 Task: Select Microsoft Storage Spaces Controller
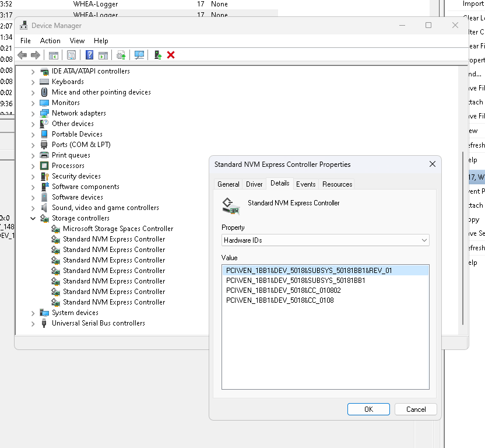click(118, 229)
